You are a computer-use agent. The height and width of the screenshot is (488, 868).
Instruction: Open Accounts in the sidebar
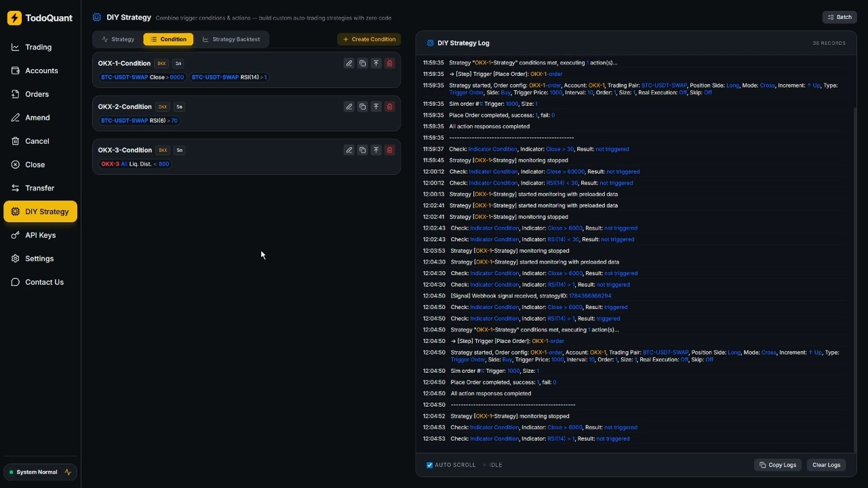pos(40,70)
